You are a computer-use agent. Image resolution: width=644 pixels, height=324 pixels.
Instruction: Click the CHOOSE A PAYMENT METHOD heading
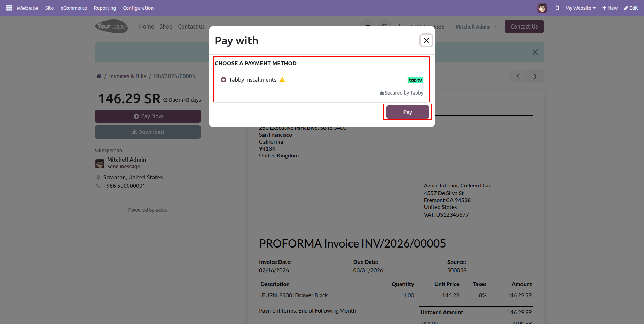[256, 63]
